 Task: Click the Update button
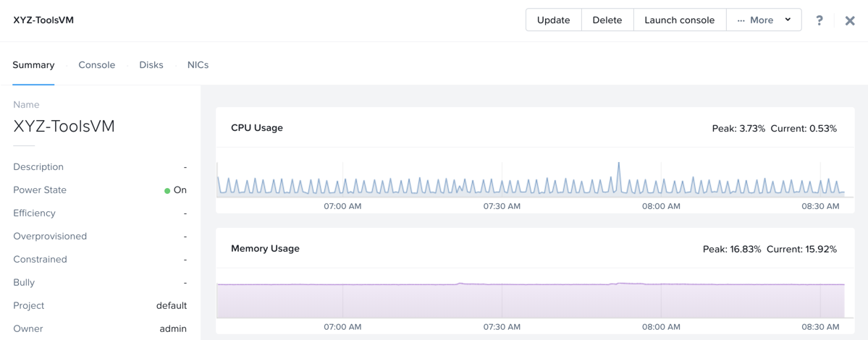[554, 20]
